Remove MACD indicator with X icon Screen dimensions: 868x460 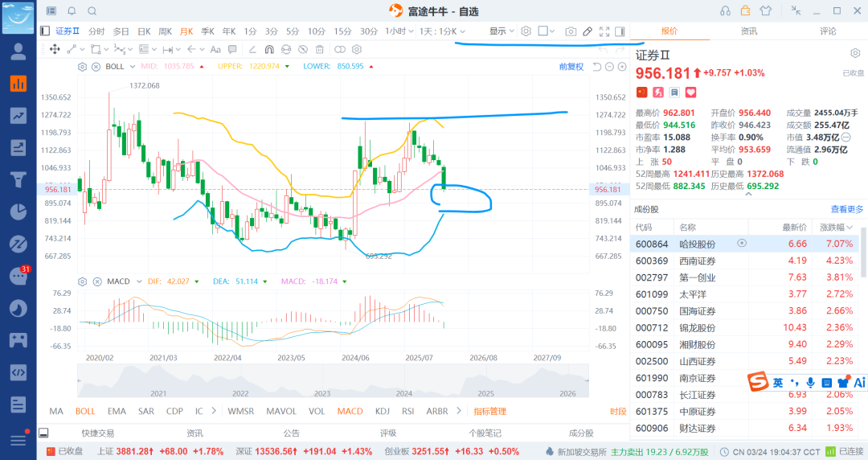97,281
